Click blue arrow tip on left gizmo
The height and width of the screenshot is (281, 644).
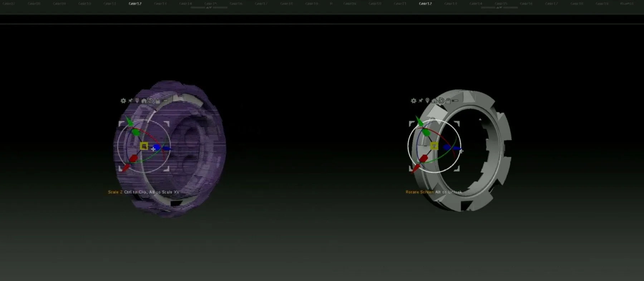click(x=167, y=148)
